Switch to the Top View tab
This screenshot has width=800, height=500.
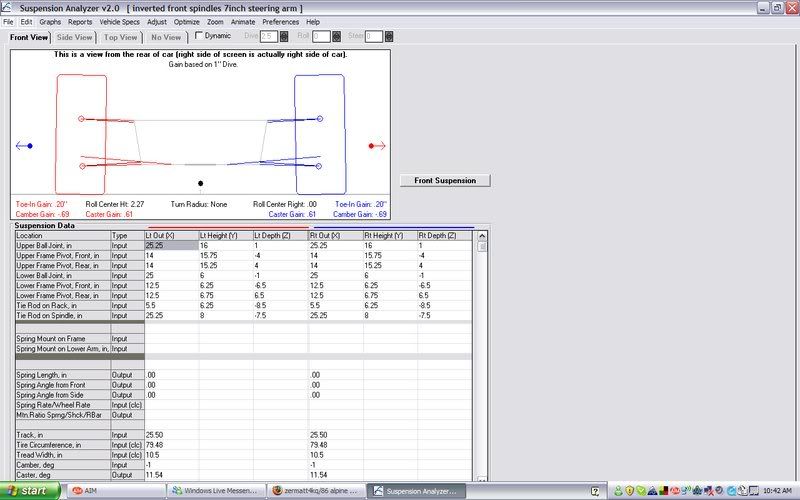click(x=120, y=37)
